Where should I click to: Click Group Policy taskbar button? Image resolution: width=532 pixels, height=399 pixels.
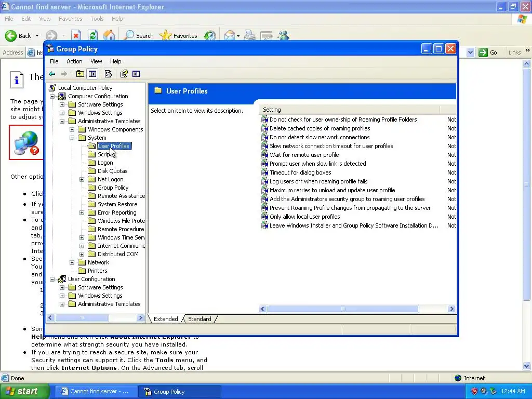click(x=179, y=392)
